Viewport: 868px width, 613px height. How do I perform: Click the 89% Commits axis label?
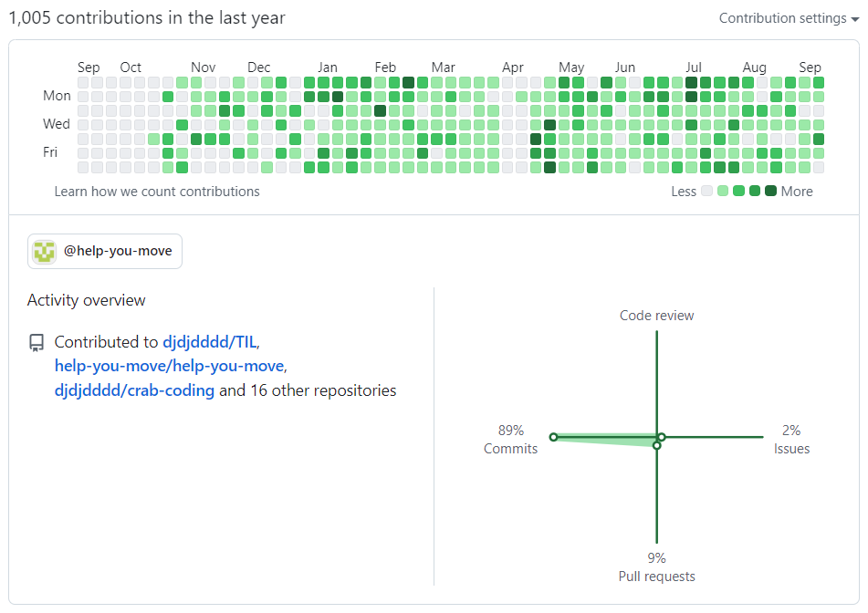pos(510,439)
